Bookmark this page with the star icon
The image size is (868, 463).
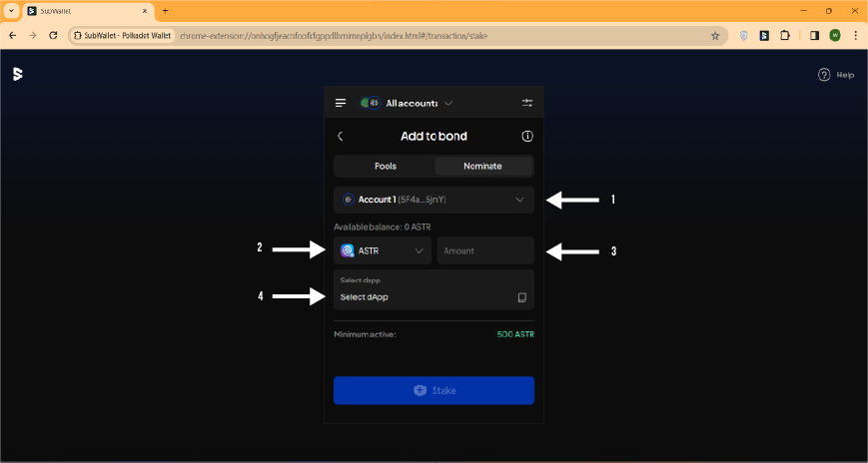point(715,35)
